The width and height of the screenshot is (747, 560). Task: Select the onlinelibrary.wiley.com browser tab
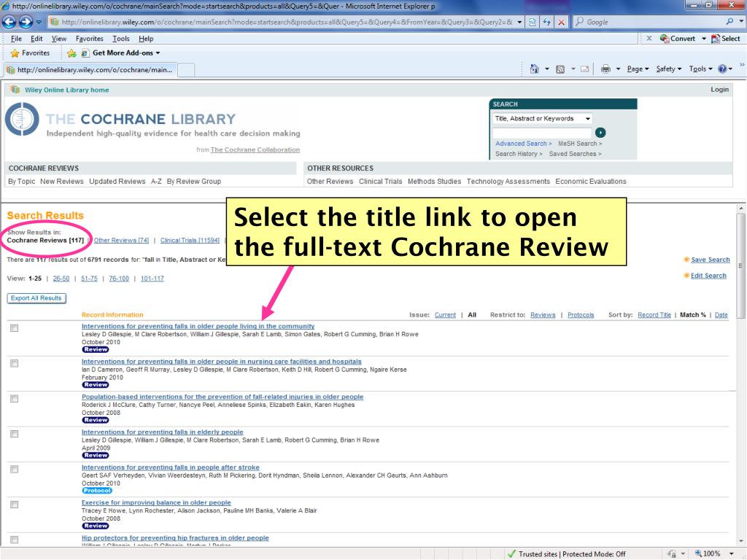pyautogui.click(x=90, y=70)
